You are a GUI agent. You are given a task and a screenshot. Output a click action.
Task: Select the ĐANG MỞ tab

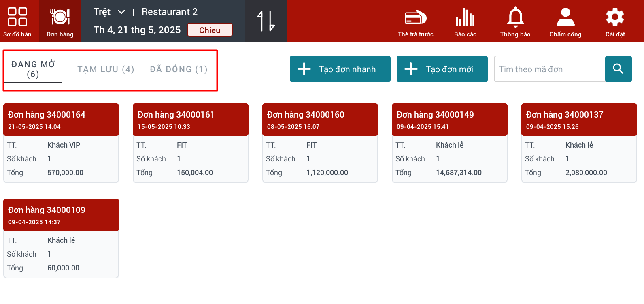point(33,69)
